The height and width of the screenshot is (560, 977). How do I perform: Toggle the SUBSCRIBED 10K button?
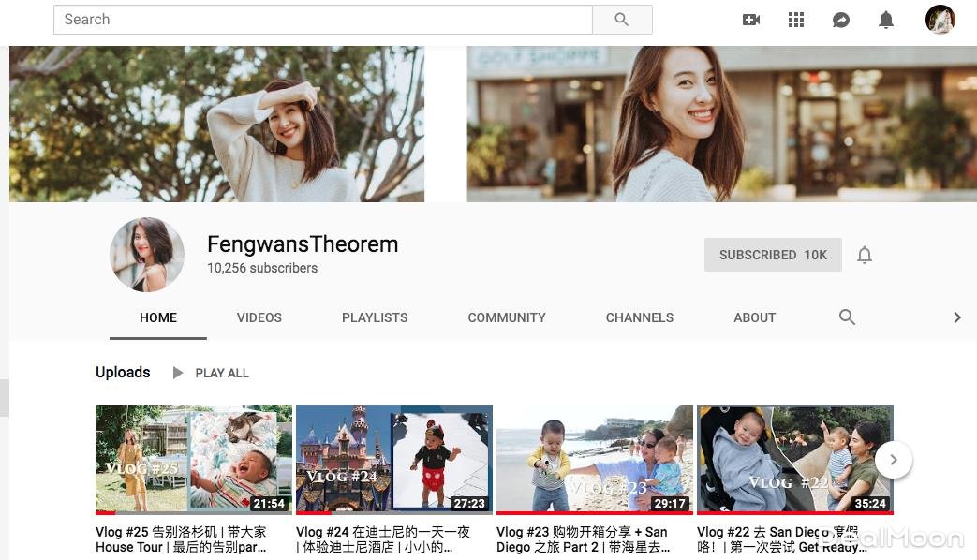(x=773, y=255)
